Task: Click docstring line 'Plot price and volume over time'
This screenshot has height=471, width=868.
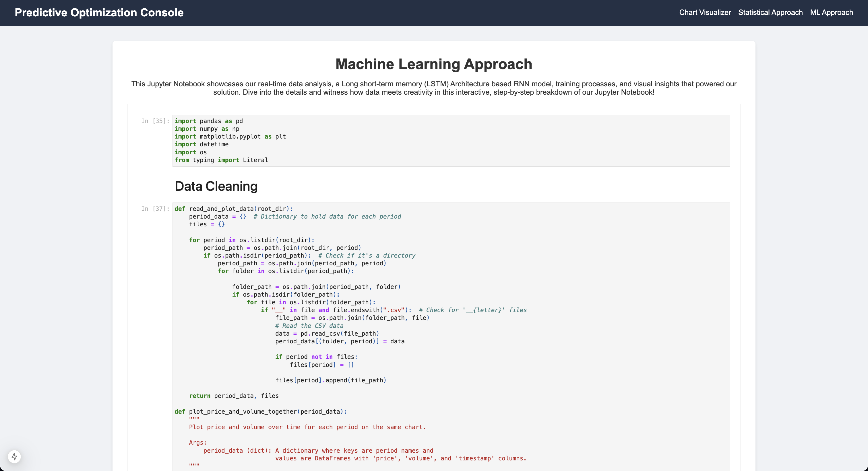Action: click(307, 427)
